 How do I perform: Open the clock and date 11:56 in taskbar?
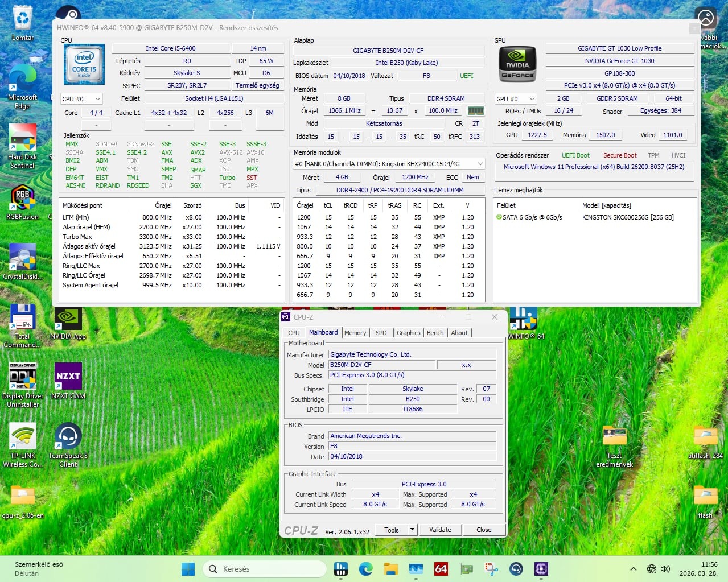(x=698, y=569)
